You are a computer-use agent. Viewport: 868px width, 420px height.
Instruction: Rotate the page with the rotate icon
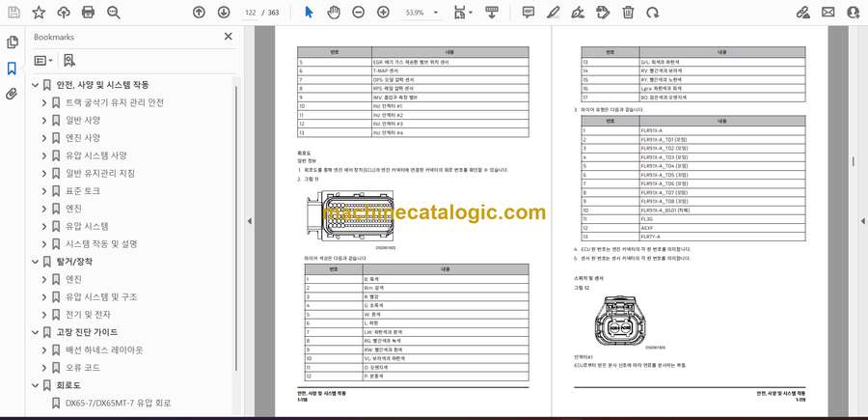(653, 13)
